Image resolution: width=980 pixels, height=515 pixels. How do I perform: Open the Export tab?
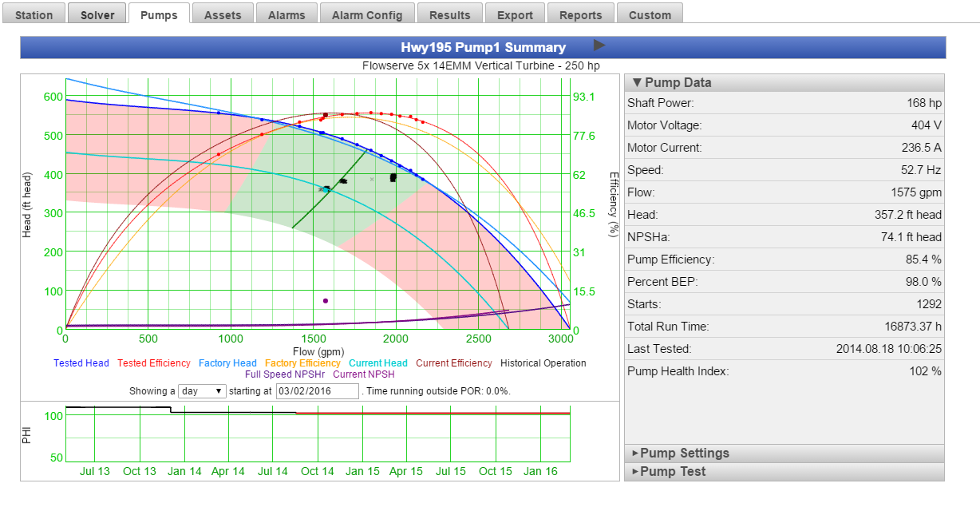pyautogui.click(x=515, y=14)
